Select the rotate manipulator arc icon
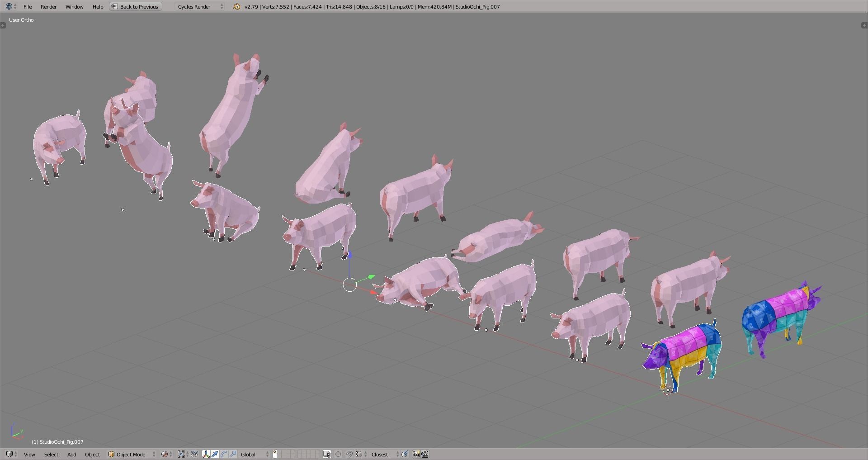The image size is (868, 460). (x=224, y=454)
